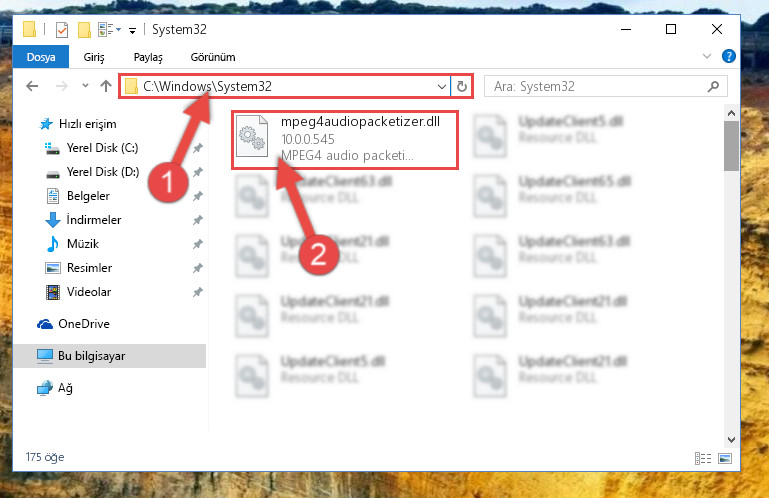The height and width of the screenshot is (498, 769).
Task: Expand the ribbon with the chevron
Action: 707,56
